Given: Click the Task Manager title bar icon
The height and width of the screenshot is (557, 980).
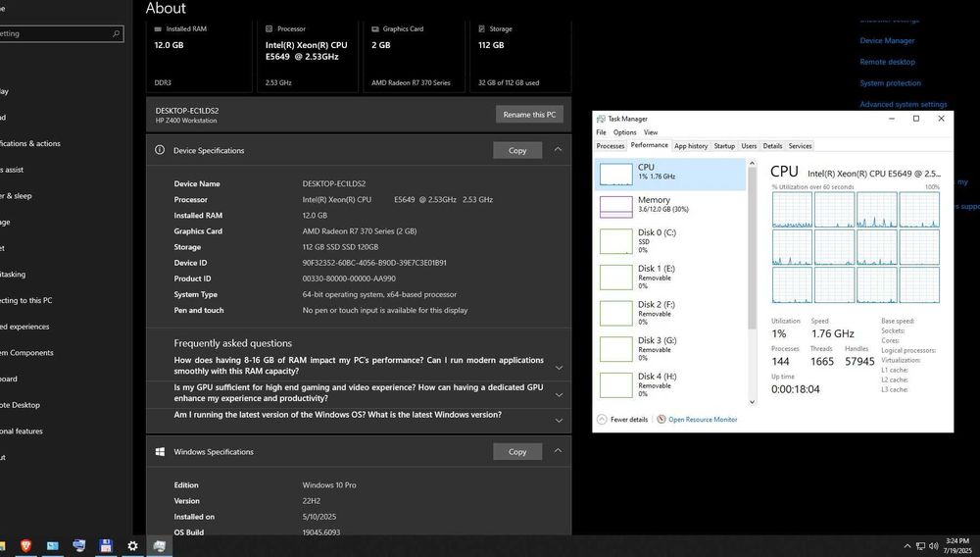Looking at the screenshot, I should click(601, 119).
